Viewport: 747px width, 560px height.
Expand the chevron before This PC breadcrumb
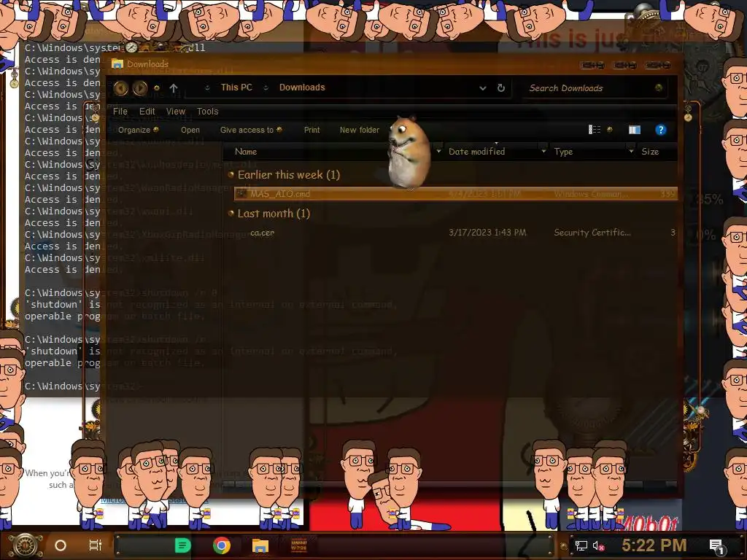tap(207, 87)
